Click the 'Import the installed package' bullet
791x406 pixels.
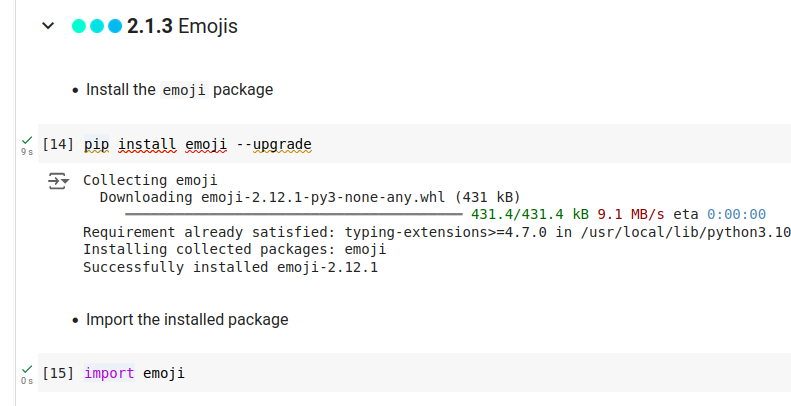click(x=187, y=320)
